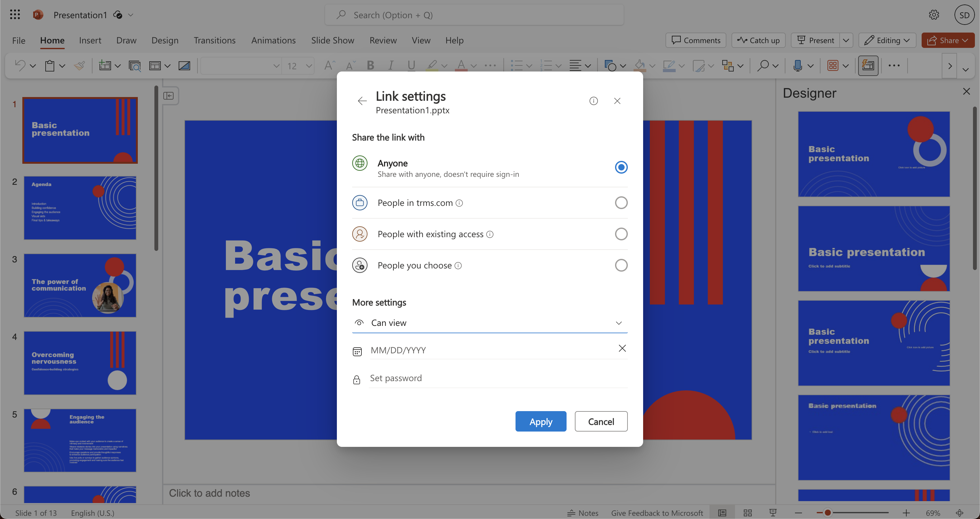Toggle Notes in the status bar
The height and width of the screenshot is (519, 980).
pyautogui.click(x=583, y=513)
